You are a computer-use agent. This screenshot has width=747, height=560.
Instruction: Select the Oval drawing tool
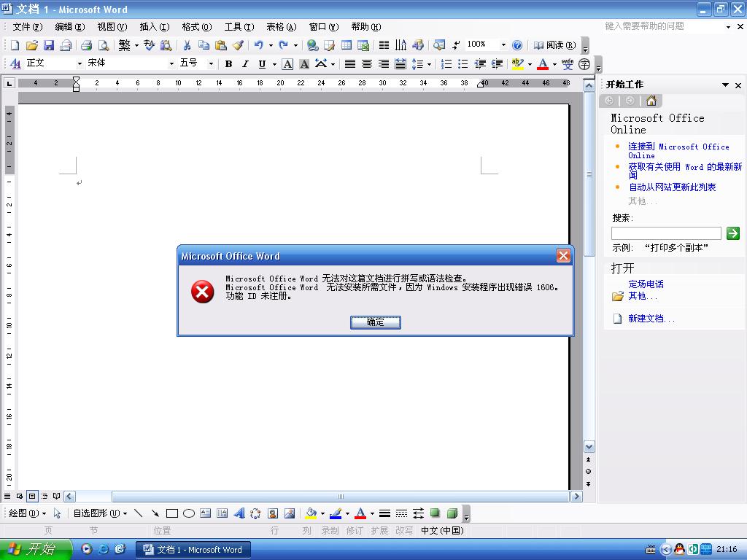coord(189,513)
